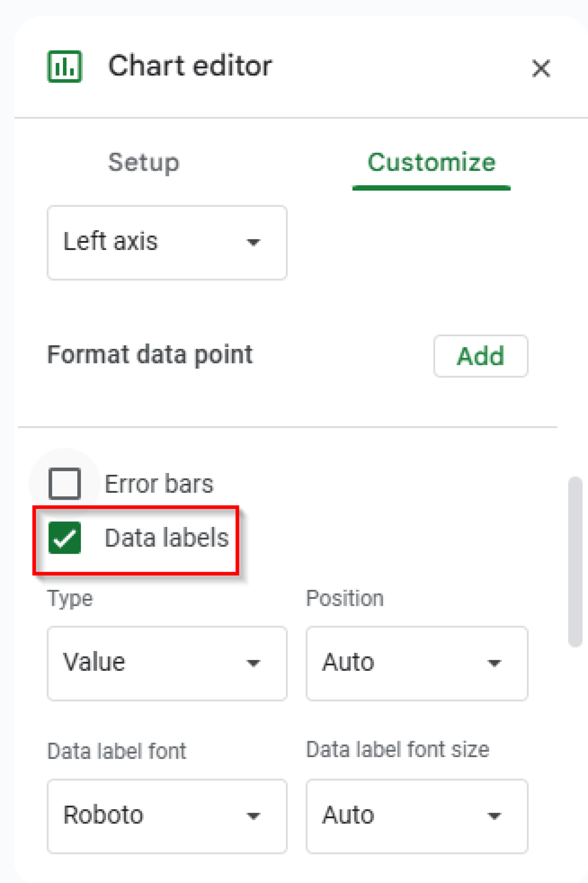Open the Data label font size dropdown

[x=416, y=816]
